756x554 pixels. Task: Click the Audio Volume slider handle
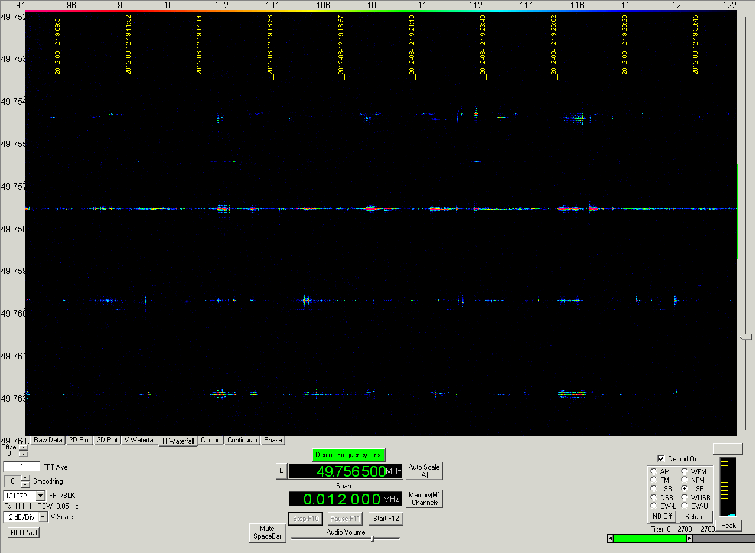(372, 538)
